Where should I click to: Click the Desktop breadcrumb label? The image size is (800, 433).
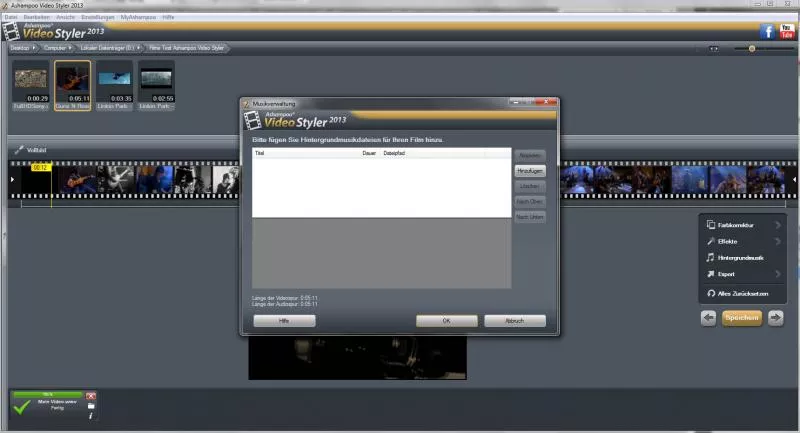pos(20,48)
